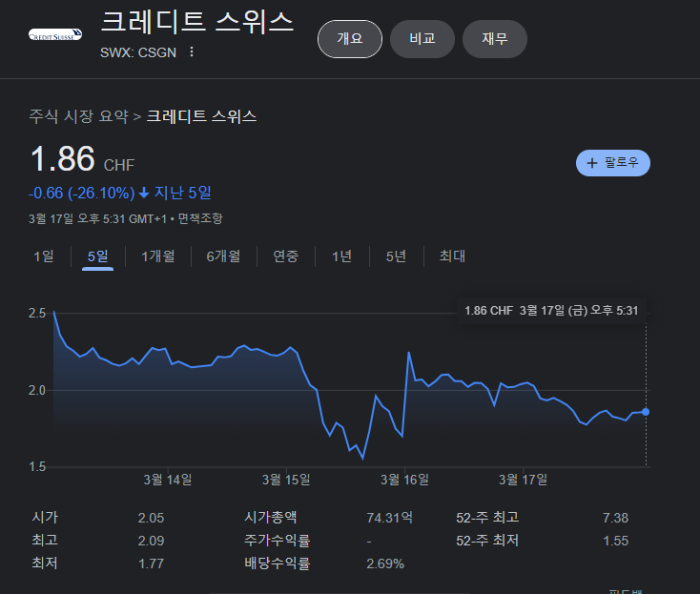Open the three-dot menu next to SWX: CSGN

pyautogui.click(x=192, y=51)
